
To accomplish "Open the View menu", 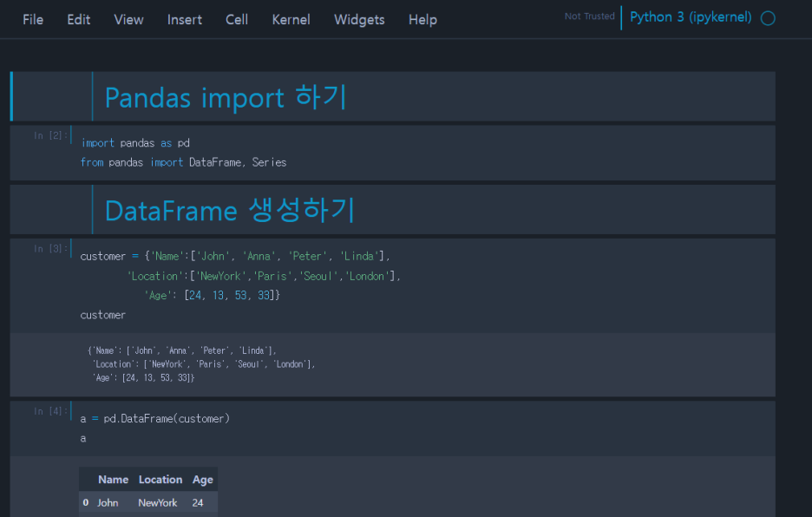I will (128, 20).
